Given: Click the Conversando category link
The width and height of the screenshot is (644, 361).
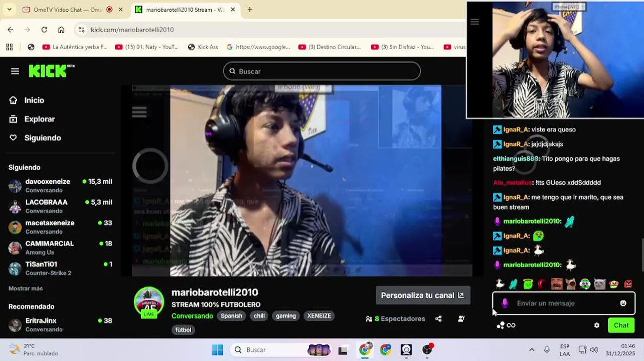Looking at the screenshot, I should point(192,316).
